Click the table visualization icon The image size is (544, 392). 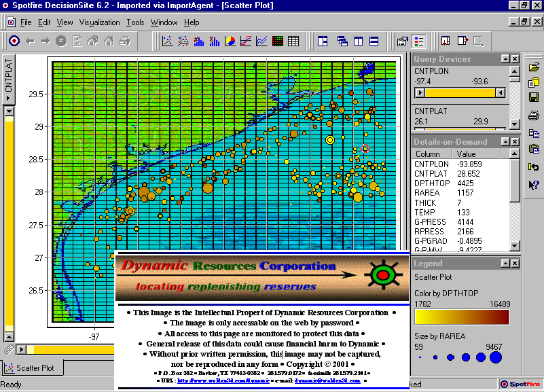click(x=293, y=41)
